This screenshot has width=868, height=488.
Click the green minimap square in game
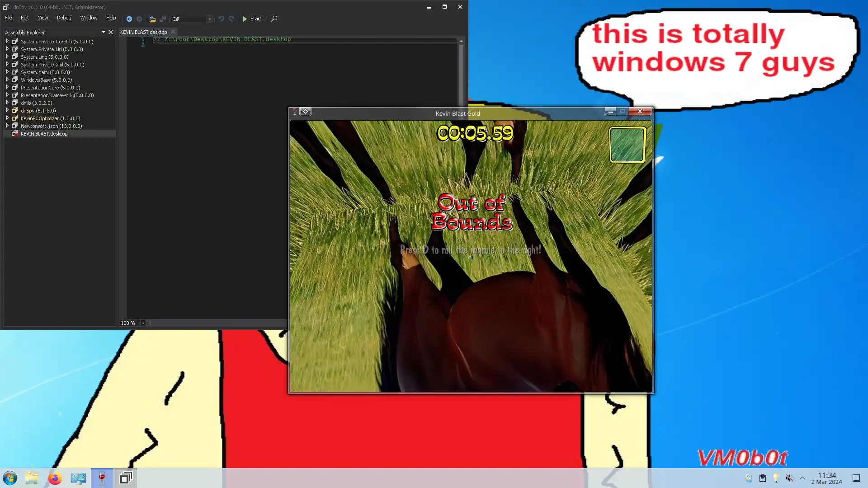point(627,145)
